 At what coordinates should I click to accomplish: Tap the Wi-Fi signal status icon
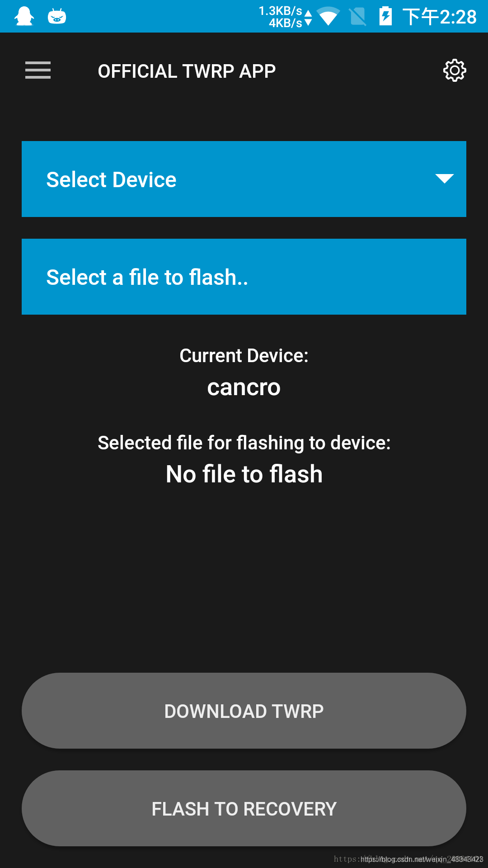[x=328, y=16]
